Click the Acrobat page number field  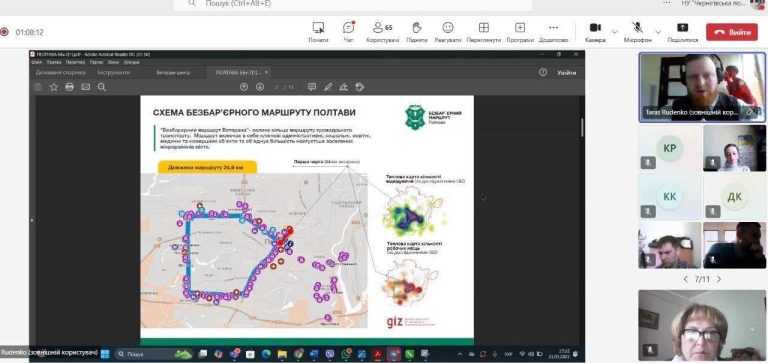click(x=278, y=87)
